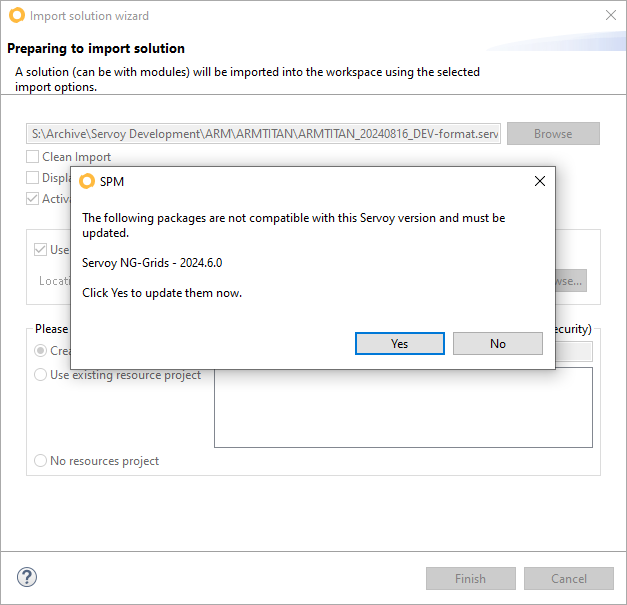Click the Browse button beside the file path
This screenshot has width=627, height=605.
pyautogui.click(x=552, y=134)
